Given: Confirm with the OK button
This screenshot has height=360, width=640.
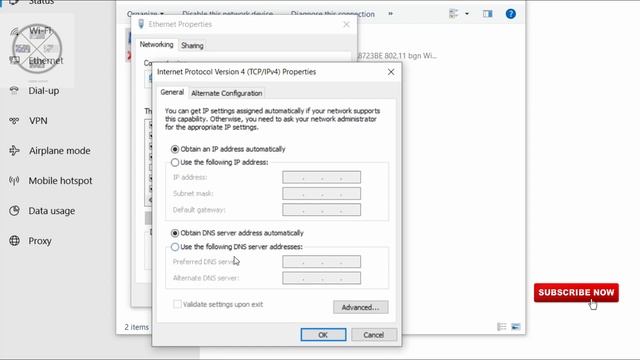Looking at the screenshot, I should click(323, 335).
